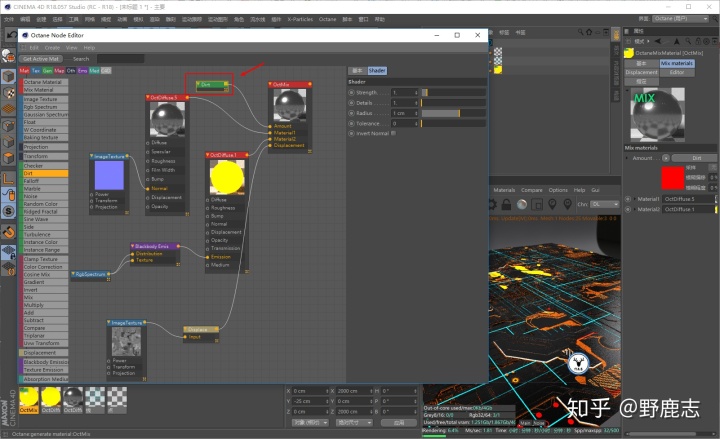
Task: Click the Get Active Mat button
Action: 41,59
